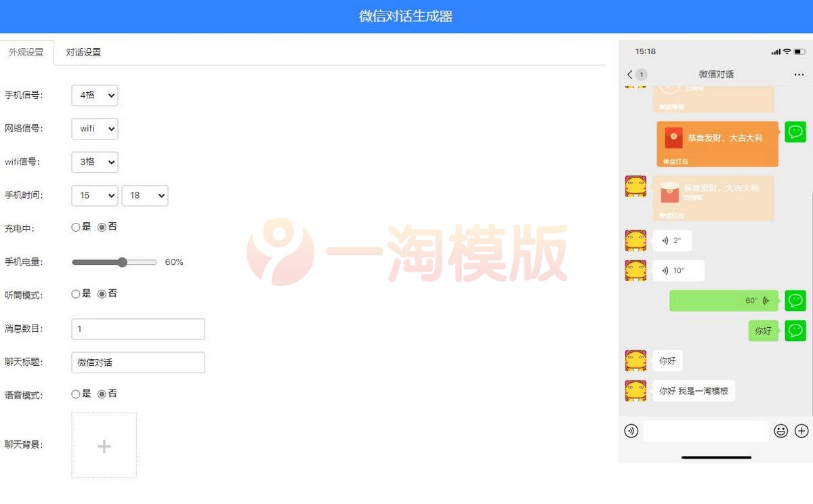Click the white 你好 message bubble
The height and width of the screenshot is (504, 813).
667,361
